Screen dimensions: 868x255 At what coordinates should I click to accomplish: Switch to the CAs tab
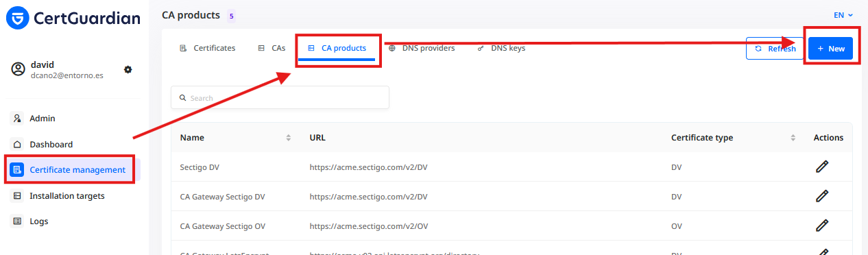(272, 49)
